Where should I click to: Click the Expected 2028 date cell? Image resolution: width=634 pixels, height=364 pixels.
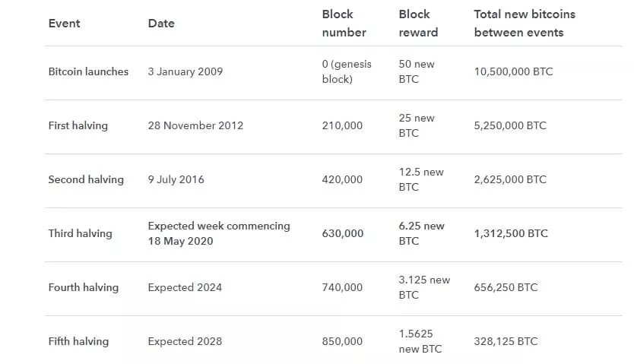(x=185, y=341)
